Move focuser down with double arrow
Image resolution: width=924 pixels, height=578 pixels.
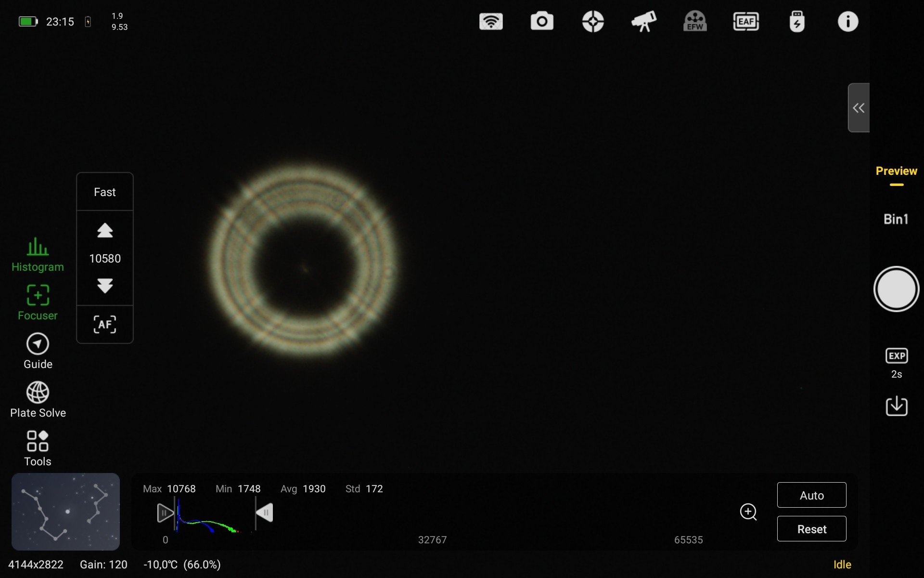pyautogui.click(x=105, y=286)
